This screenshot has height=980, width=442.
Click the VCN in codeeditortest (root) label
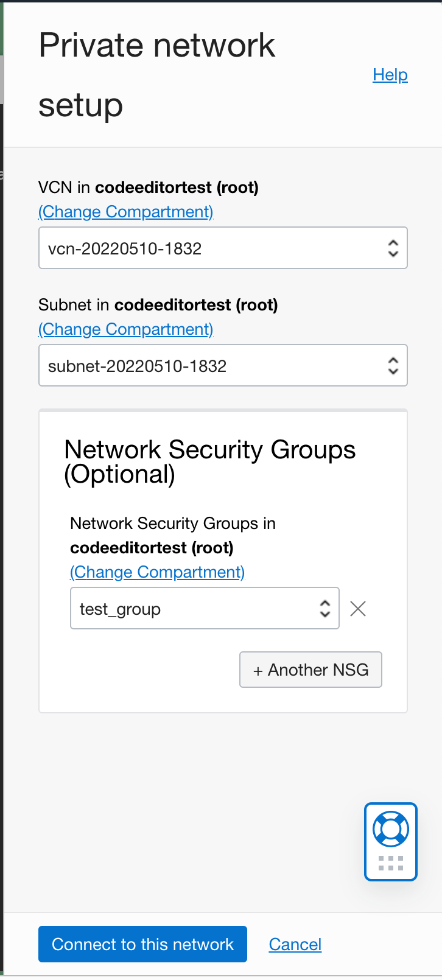[148, 187]
